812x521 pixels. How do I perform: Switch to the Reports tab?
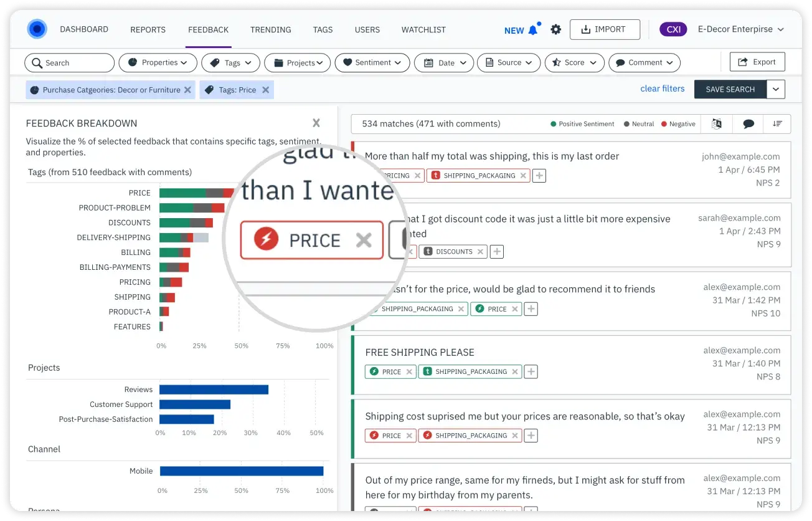click(x=148, y=30)
